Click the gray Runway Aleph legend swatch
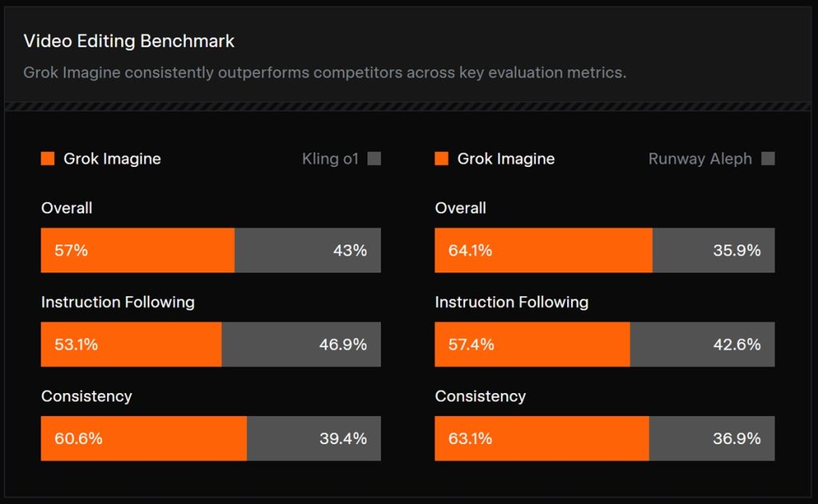818x504 pixels. pos(768,159)
